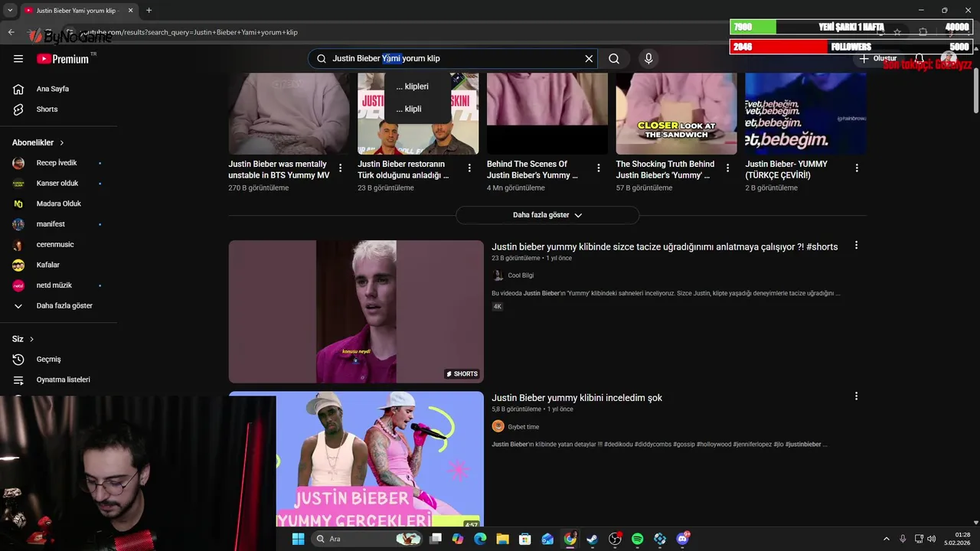Open 'The Shocking Truth Behind' video title
This screenshot has height=551, width=980.
[x=665, y=170]
